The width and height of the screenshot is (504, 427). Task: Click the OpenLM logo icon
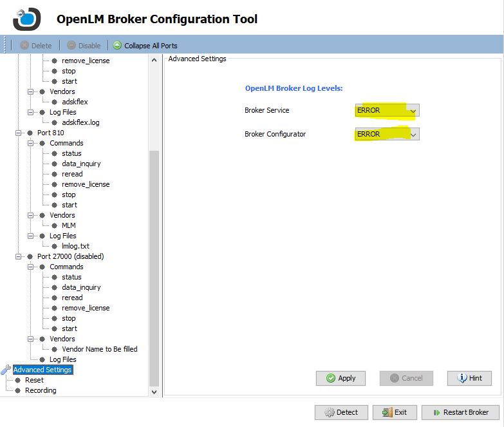(25, 18)
